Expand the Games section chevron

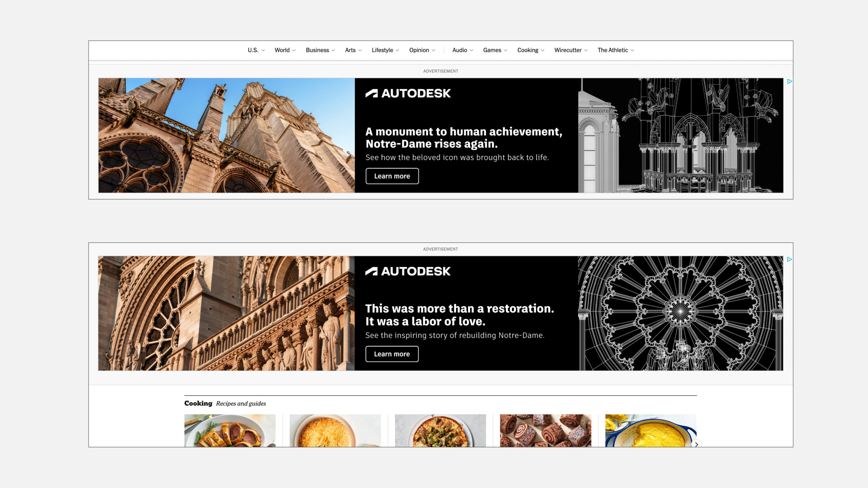point(506,50)
